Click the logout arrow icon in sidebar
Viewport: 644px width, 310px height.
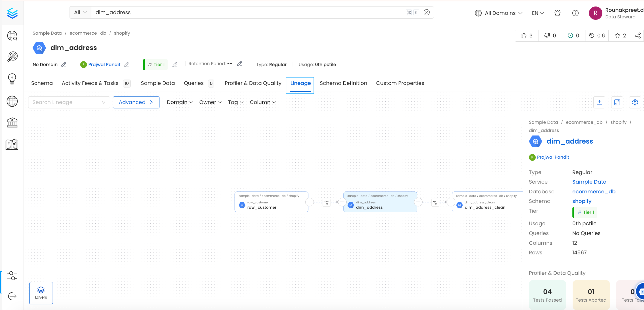12,296
